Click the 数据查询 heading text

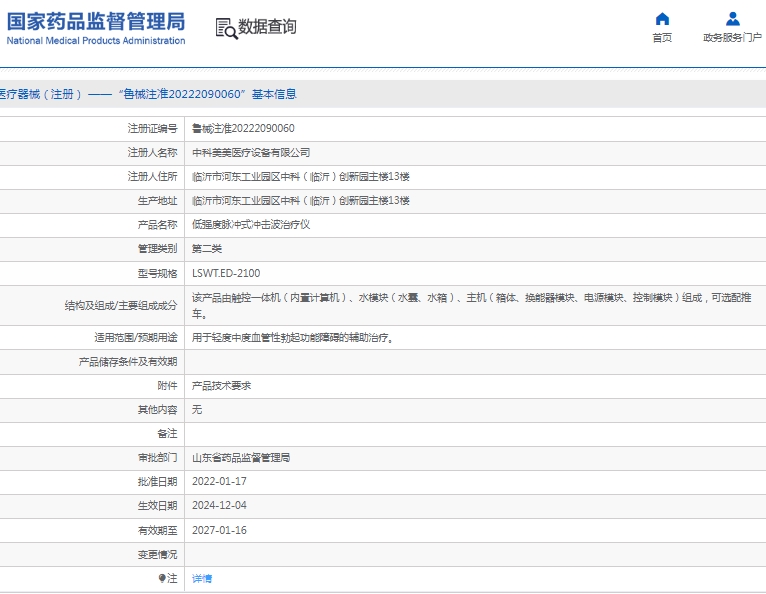[x=267, y=27]
